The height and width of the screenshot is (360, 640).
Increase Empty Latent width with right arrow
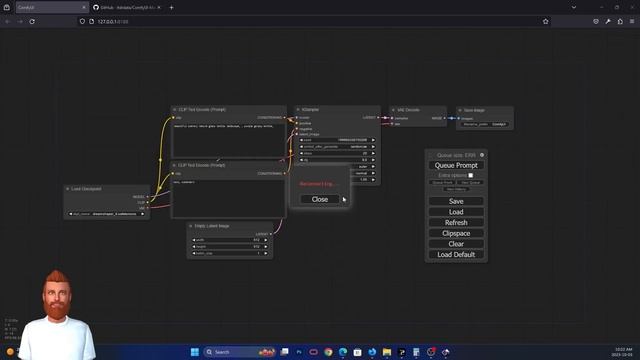coord(266,240)
